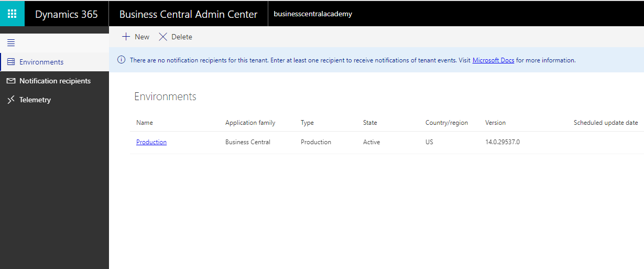Click the Name column header
The height and width of the screenshot is (269, 644).
(x=145, y=123)
